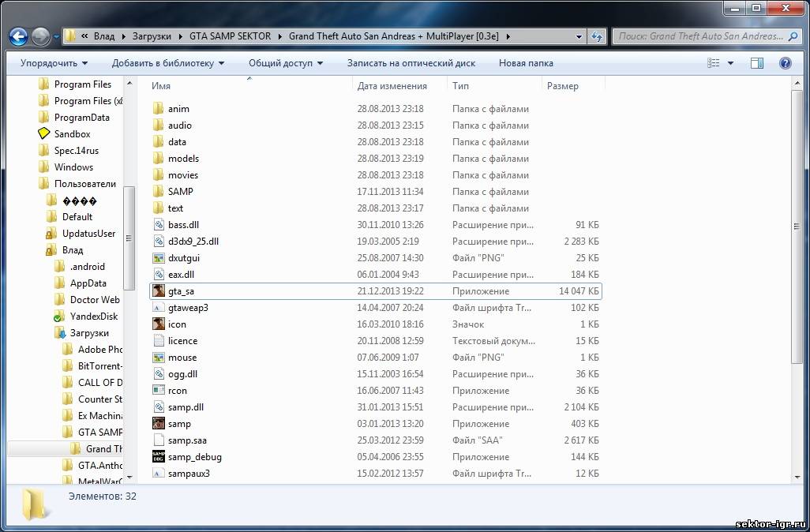810x532 pixels.
Task: Select bass.dll file icon
Action: 159,225
